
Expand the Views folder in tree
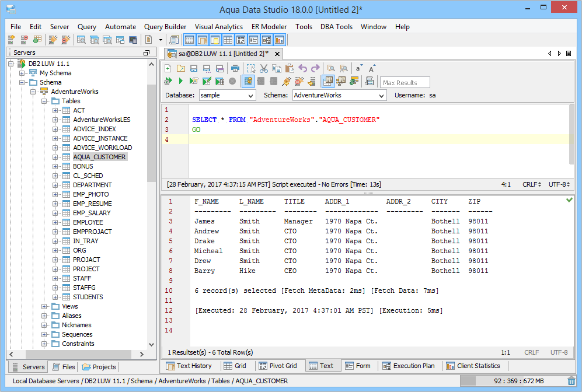tap(45, 306)
